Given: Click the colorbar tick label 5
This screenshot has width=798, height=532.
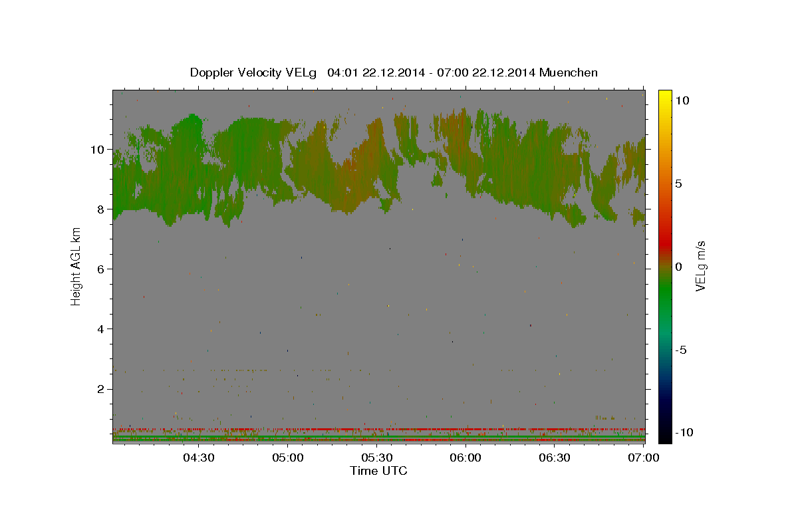Looking at the screenshot, I should 678,184.
